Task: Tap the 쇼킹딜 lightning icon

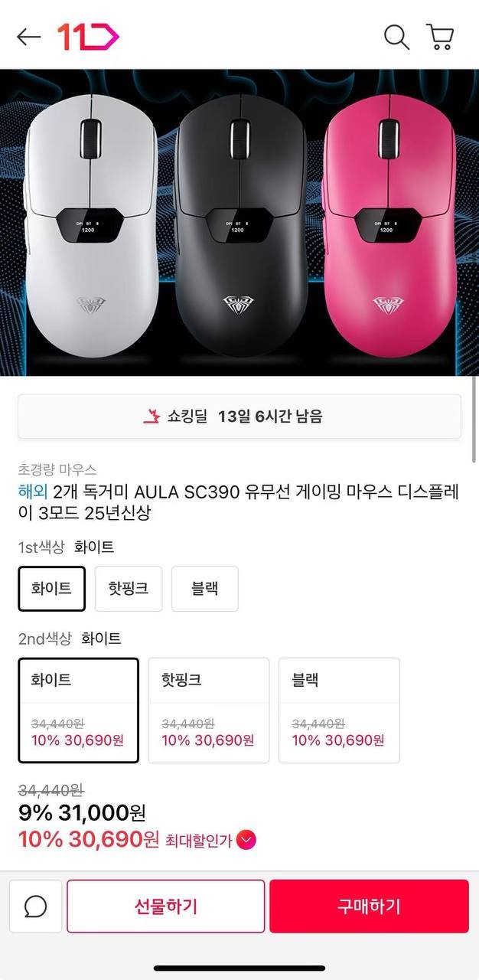Action: 152,416
